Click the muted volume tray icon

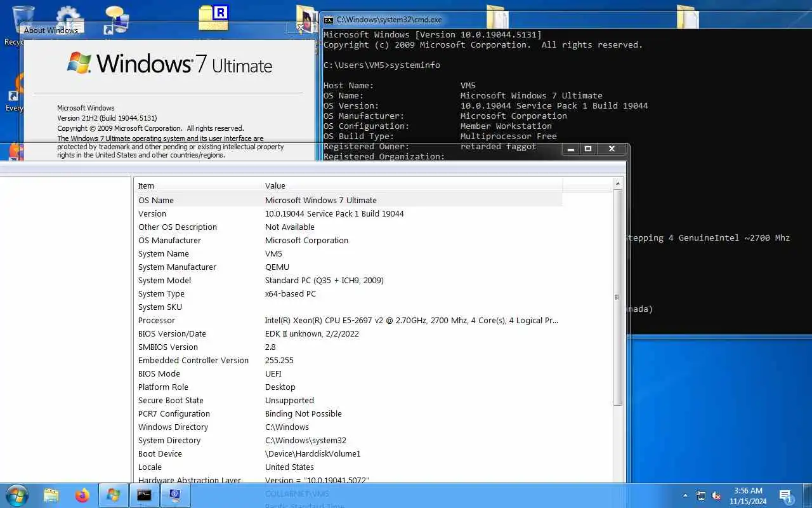717,495
